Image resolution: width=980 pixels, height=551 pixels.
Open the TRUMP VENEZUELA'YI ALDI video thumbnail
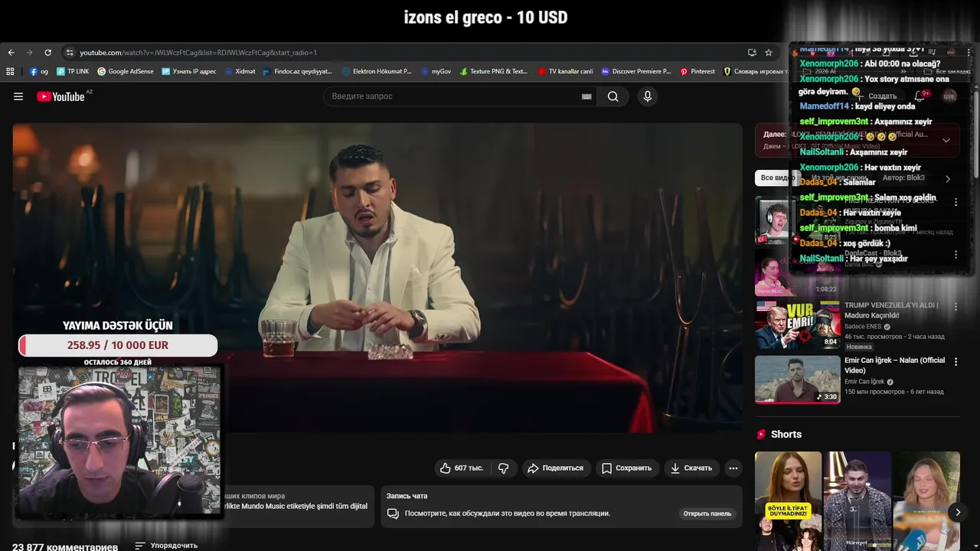[x=797, y=324]
